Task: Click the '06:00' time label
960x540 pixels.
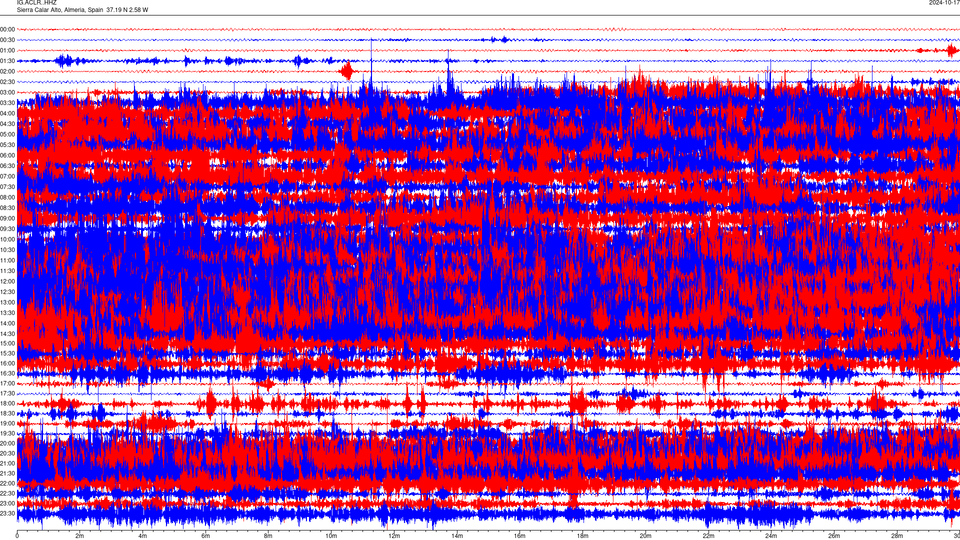Action: pos(8,155)
